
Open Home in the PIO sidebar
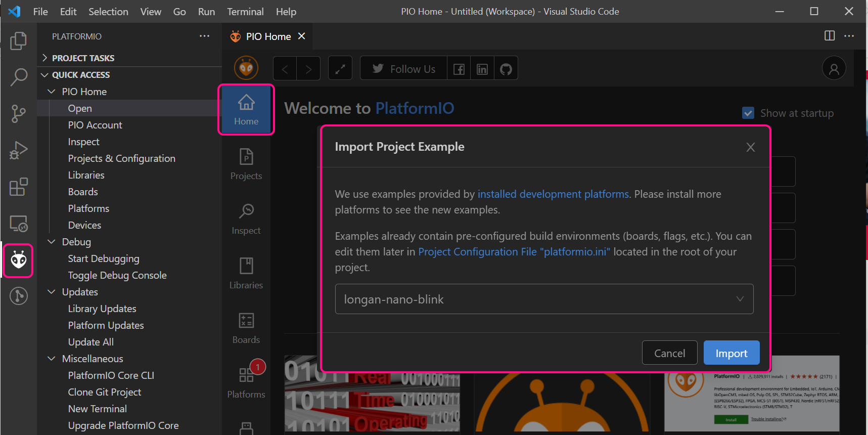pyautogui.click(x=246, y=110)
